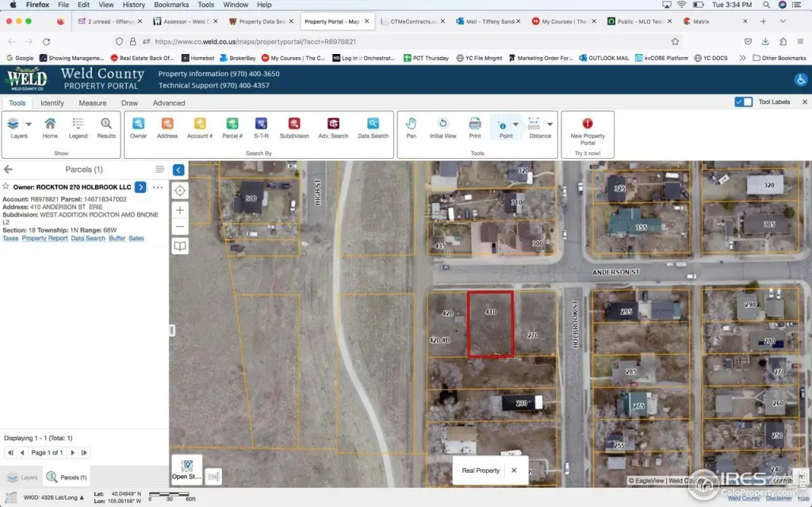Switch to the Measure tab
The height and width of the screenshot is (507, 812).
(93, 103)
